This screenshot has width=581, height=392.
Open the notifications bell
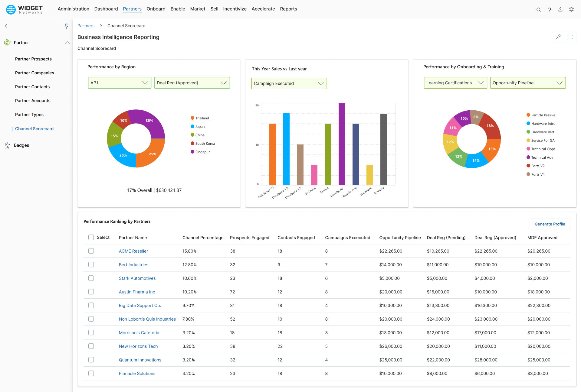571,9
